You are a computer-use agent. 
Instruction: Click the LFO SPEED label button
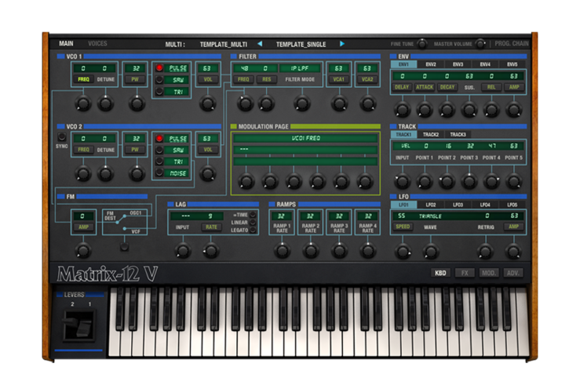pyautogui.click(x=403, y=227)
